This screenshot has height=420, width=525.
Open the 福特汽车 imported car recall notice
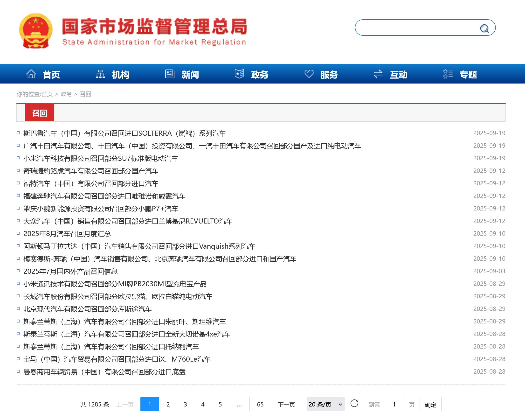click(x=91, y=183)
